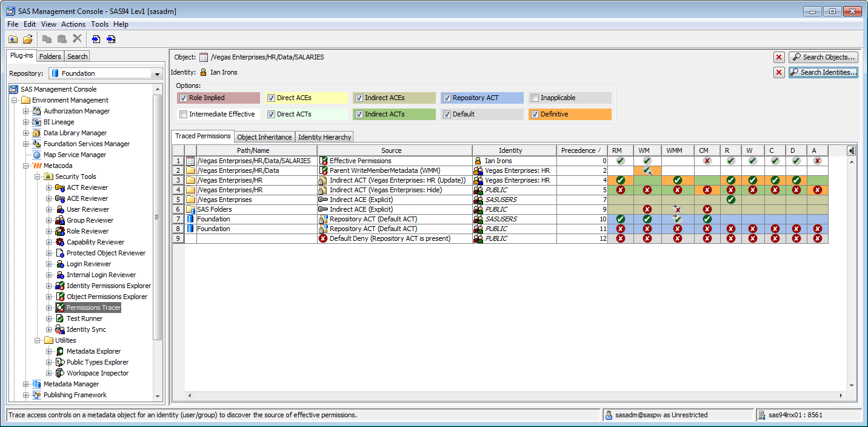Image resolution: width=868 pixels, height=427 pixels.
Task: Expand the Metadata Manager node
Action: click(26, 384)
